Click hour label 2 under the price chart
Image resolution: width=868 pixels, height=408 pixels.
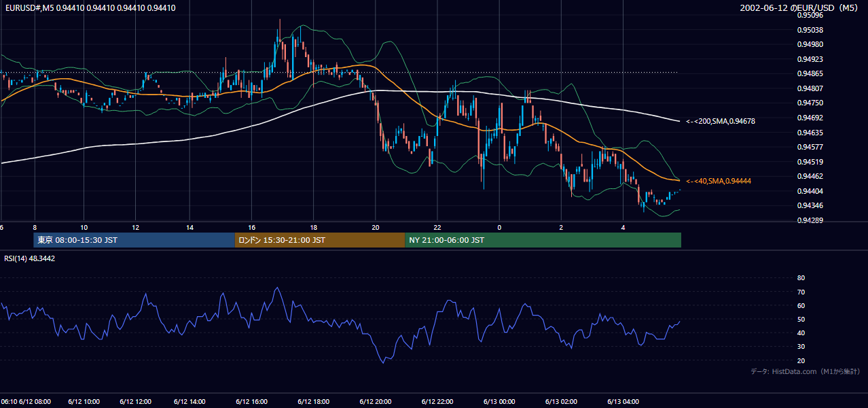(561, 227)
